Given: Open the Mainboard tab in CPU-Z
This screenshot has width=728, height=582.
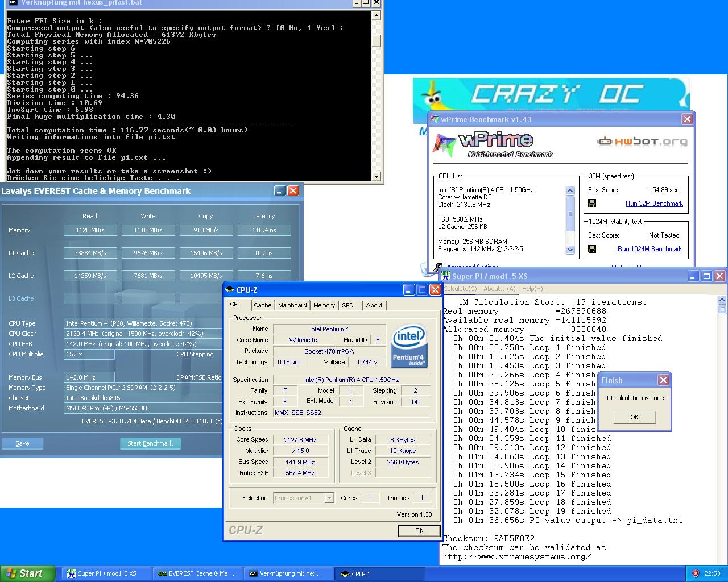Looking at the screenshot, I should point(292,305).
